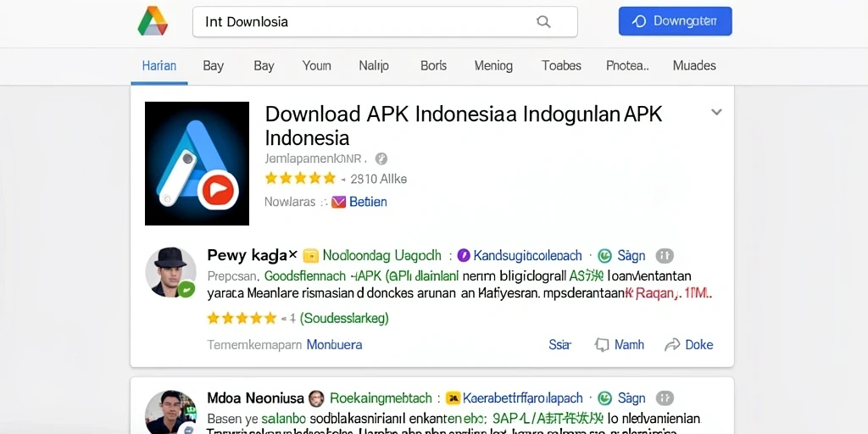Click the yellow icon before Kaerabetrffaroilapach
The height and width of the screenshot is (434, 868).
pos(453,398)
